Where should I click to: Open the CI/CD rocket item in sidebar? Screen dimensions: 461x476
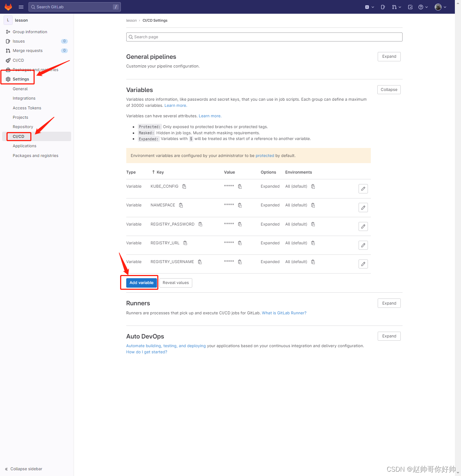point(18,60)
